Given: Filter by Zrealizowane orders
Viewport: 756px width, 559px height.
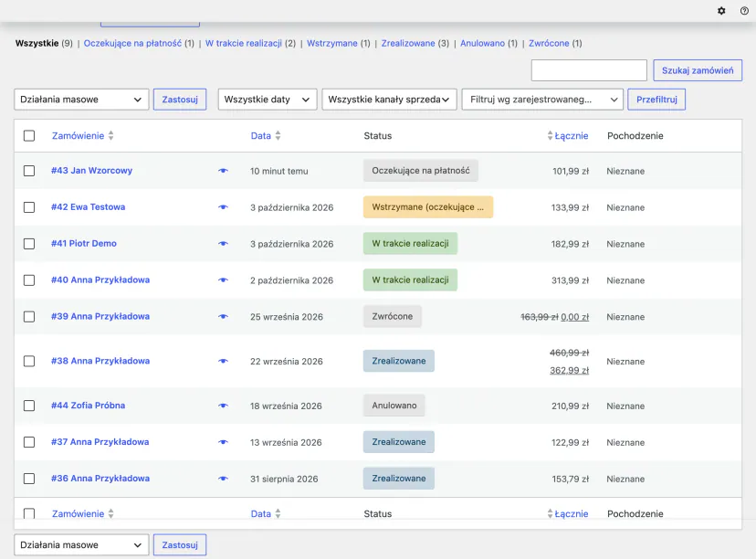Looking at the screenshot, I should coord(408,44).
